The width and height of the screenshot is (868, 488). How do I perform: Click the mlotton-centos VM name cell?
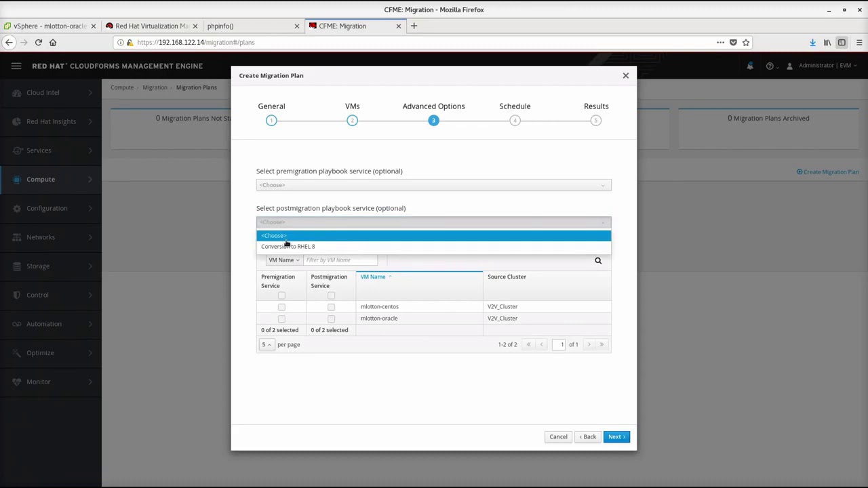tap(419, 306)
